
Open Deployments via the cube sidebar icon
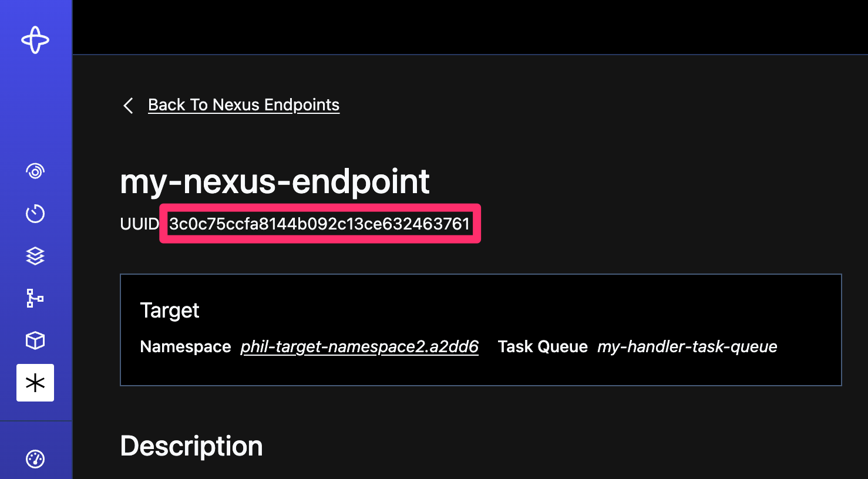point(35,340)
